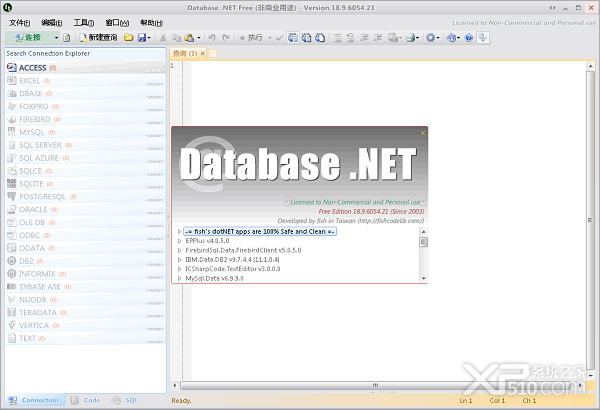
Task: Open the dropdown arrow beside 连接 button
Action: click(x=56, y=38)
